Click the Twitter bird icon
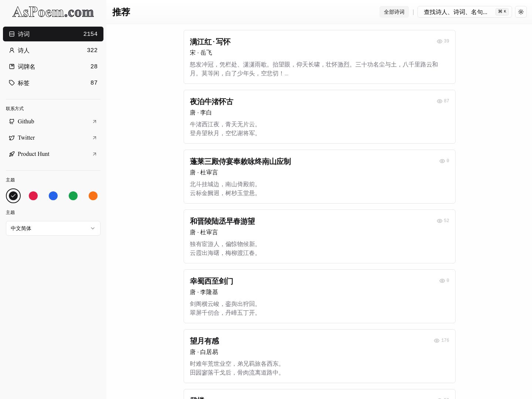The height and width of the screenshot is (399, 532). (12, 138)
